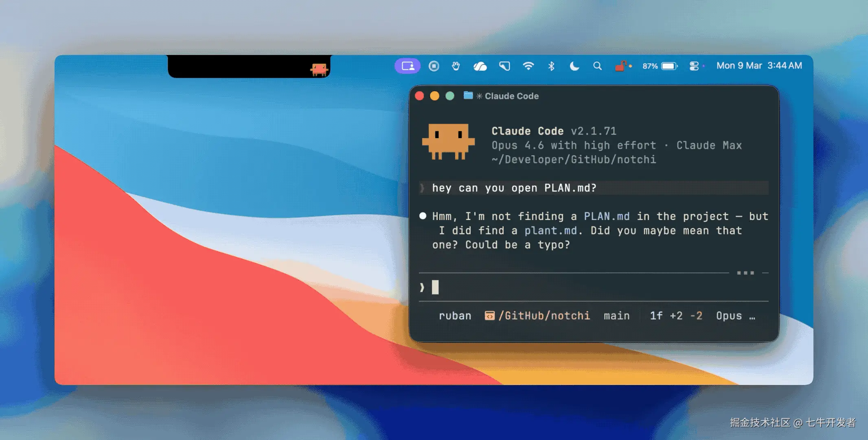This screenshot has height=440, width=868.
Task: Click the 87% battery status indicator
Action: [660, 66]
